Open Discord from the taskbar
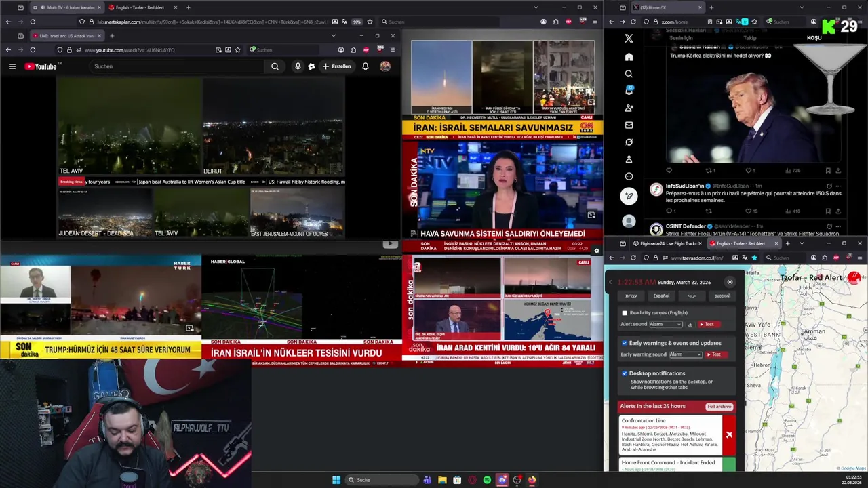Screen dimensions: 868x488 [x=502, y=480]
